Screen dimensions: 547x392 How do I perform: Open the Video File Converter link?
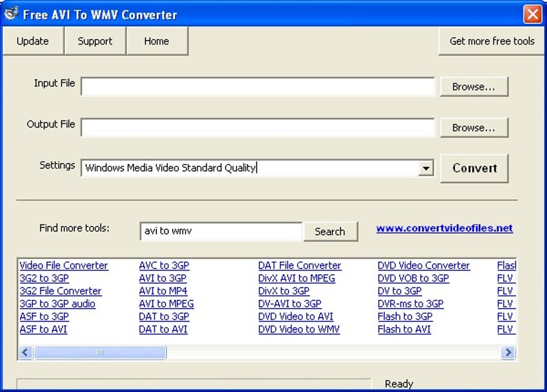63,265
